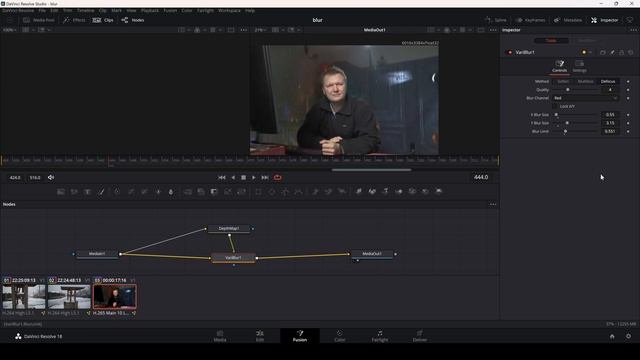This screenshot has height=360, width=640.
Task: Add a Renderer 3D tool from the toolbar
Action: click(x=439, y=191)
